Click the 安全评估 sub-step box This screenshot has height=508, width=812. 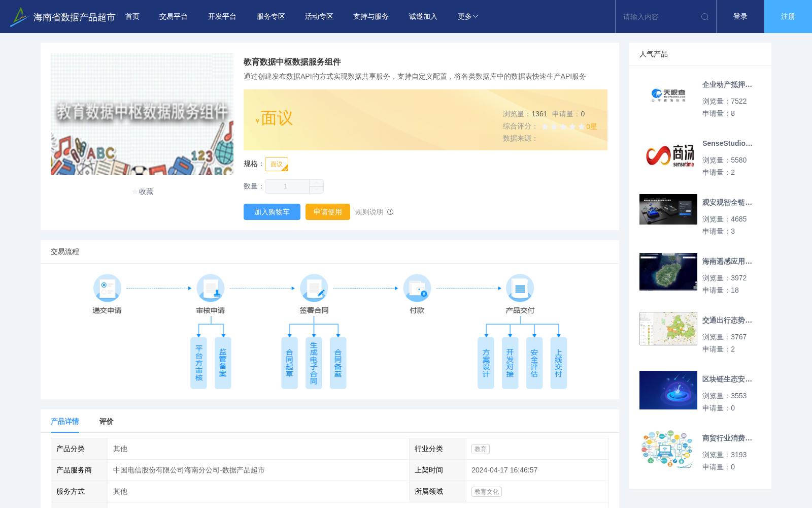click(x=534, y=363)
